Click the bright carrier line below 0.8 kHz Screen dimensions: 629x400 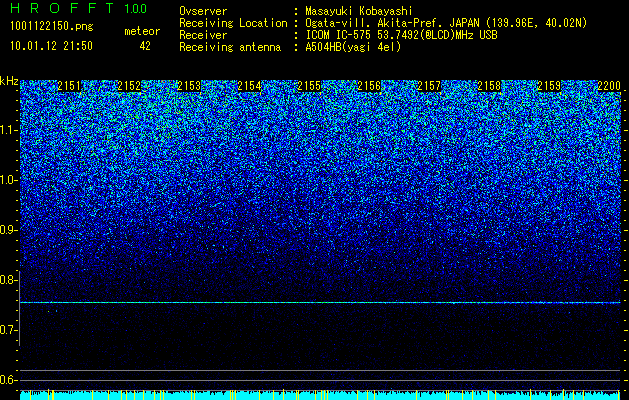click(x=320, y=303)
